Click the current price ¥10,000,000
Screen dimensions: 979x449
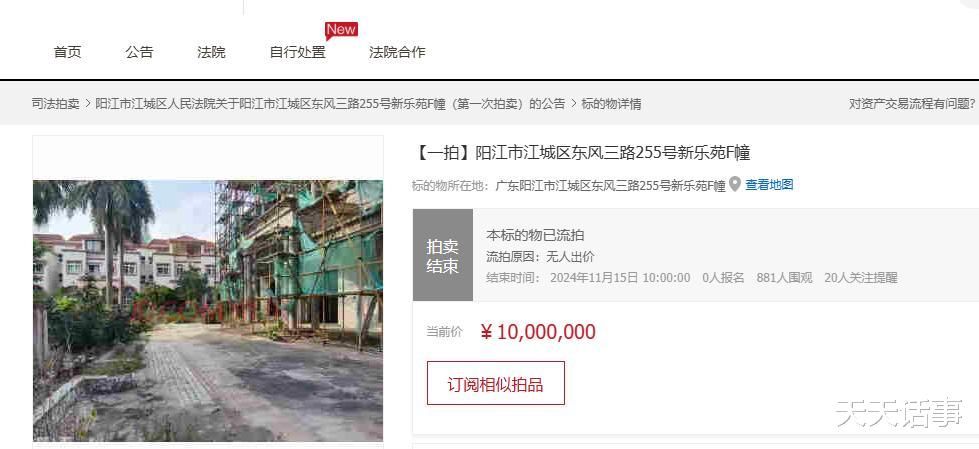click(538, 332)
